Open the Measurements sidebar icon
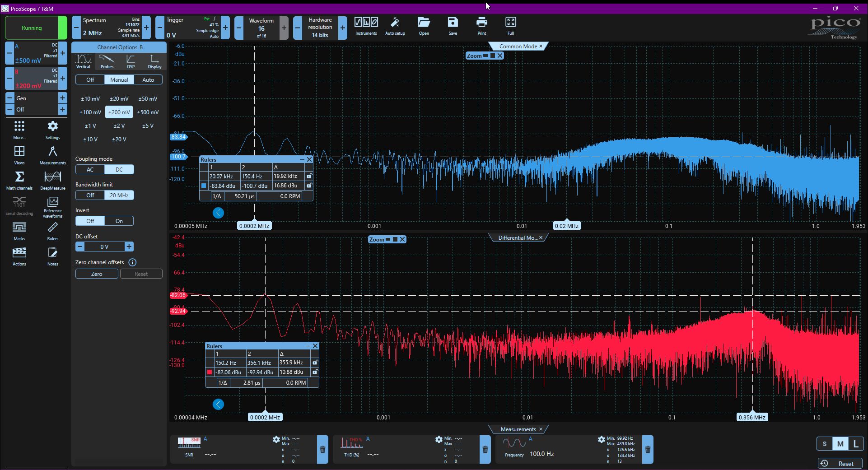The height and width of the screenshot is (470, 868). click(x=52, y=155)
